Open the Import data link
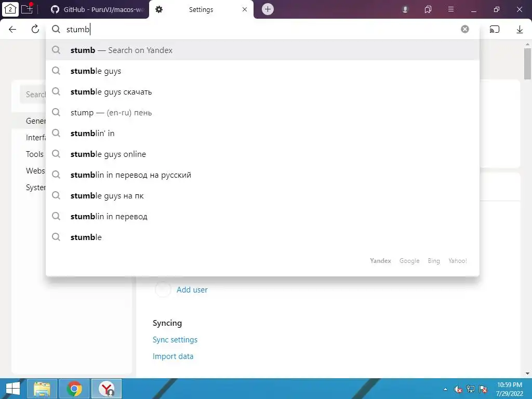This screenshot has width=532, height=399. point(173,356)
